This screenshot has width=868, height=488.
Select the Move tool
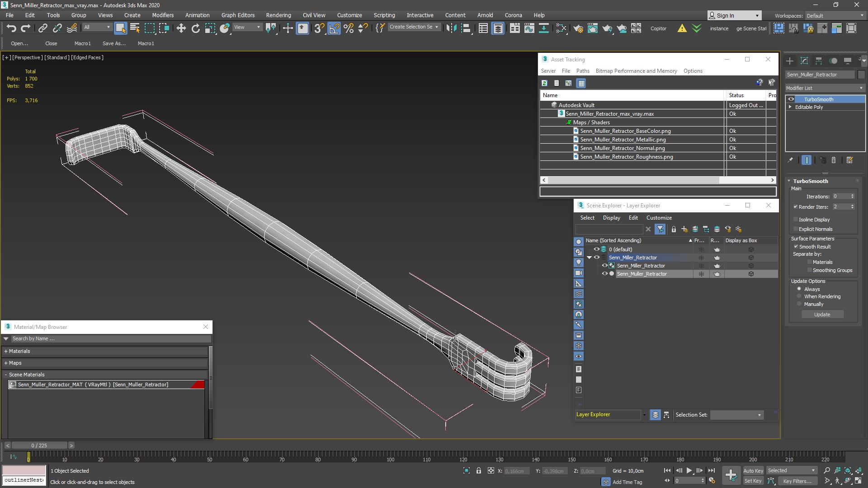(x=181, y=28)
